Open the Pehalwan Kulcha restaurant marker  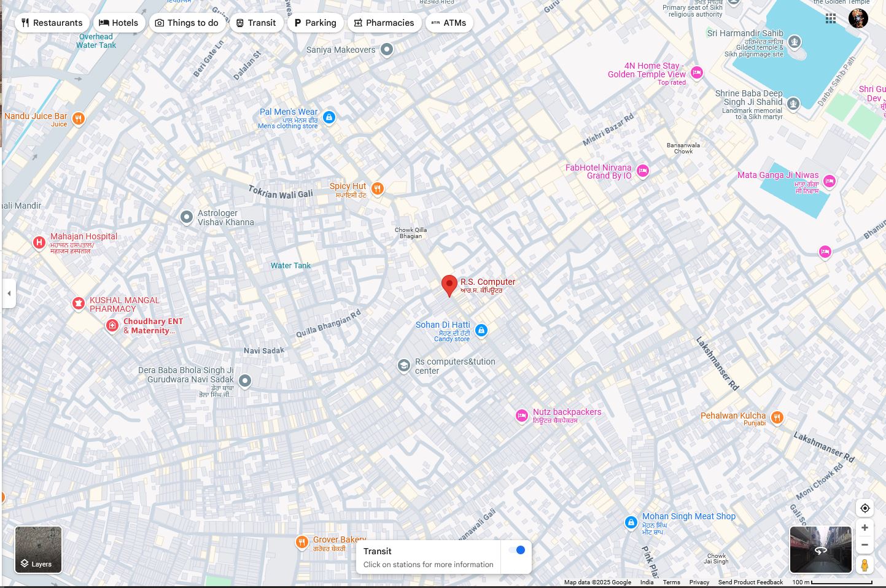coord(777,418)
